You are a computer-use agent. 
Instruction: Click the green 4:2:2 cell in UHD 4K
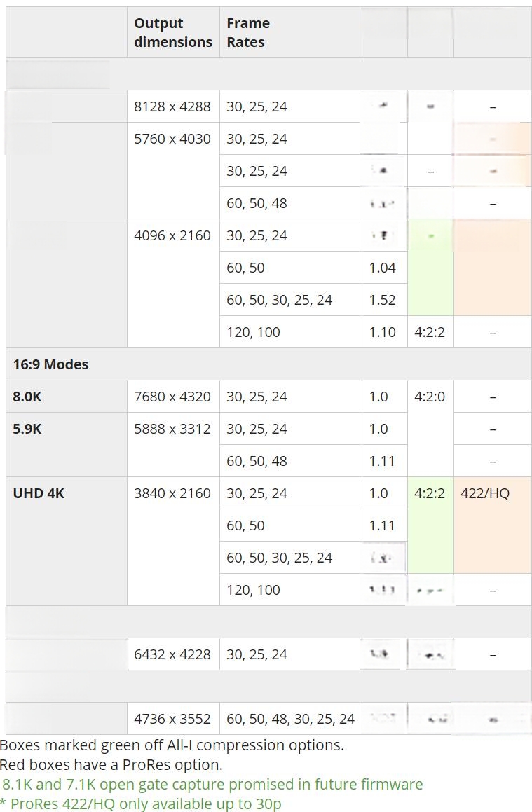pos(430,525)
